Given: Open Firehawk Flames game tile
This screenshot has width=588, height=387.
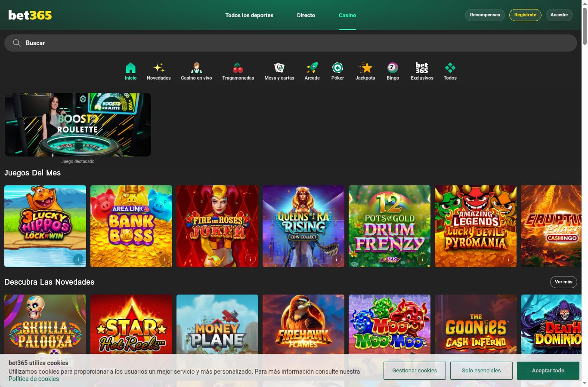Looking at the screenshot, I should pos(303,325).
